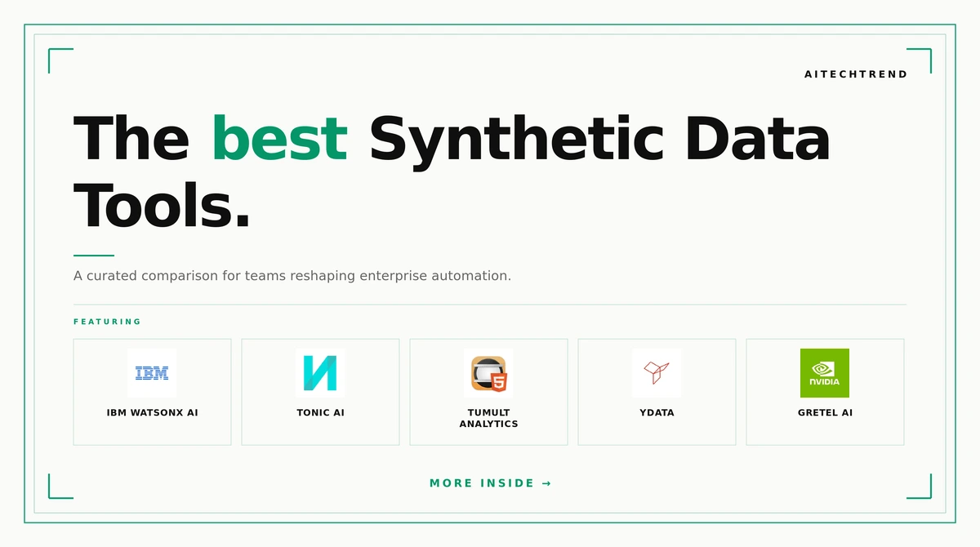The image size is (980, 547).
Task: Click the subtitle about enterprise automation
Action: [x=292, y=276]
